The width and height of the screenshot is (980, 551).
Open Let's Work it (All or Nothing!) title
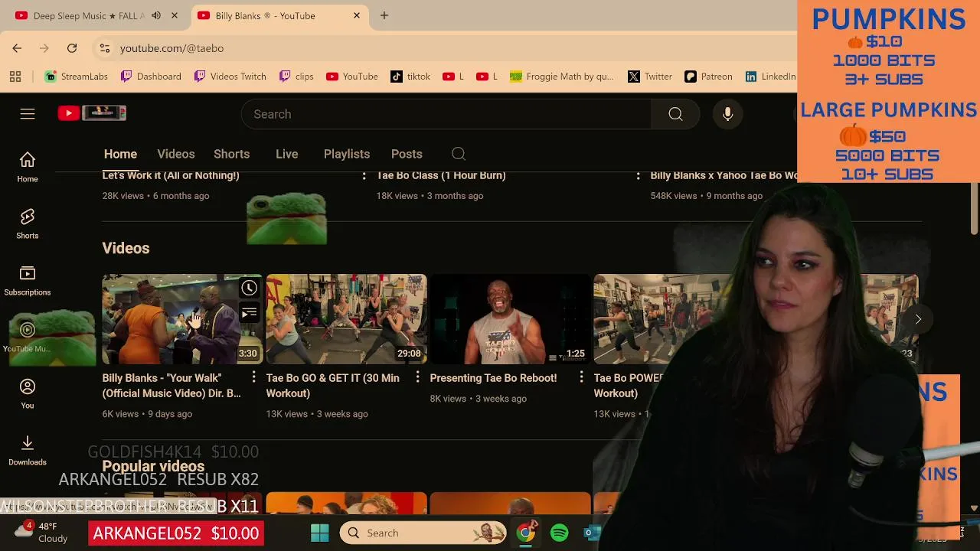tap(171, 175)
